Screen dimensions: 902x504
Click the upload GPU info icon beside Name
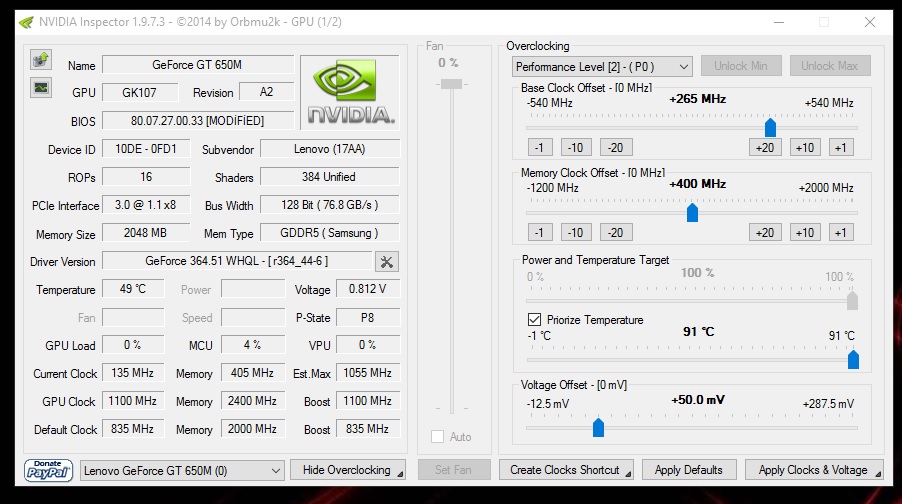[x=41, y=59]
